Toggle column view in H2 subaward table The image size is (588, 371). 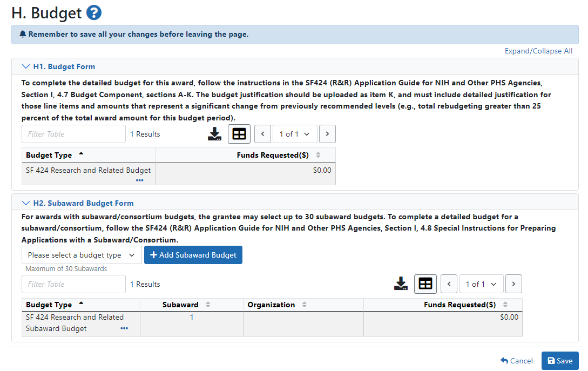click(x=425, y=284)
